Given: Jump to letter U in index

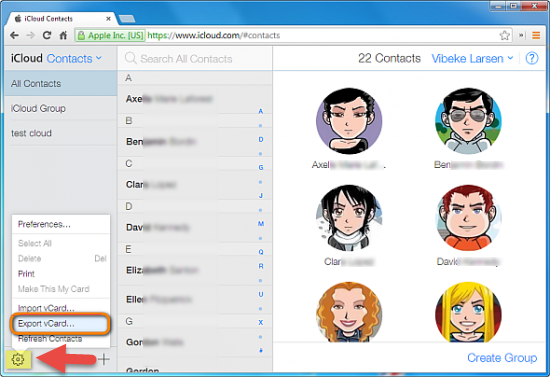Looking at the screenshot, I should [x=261, y=294].
